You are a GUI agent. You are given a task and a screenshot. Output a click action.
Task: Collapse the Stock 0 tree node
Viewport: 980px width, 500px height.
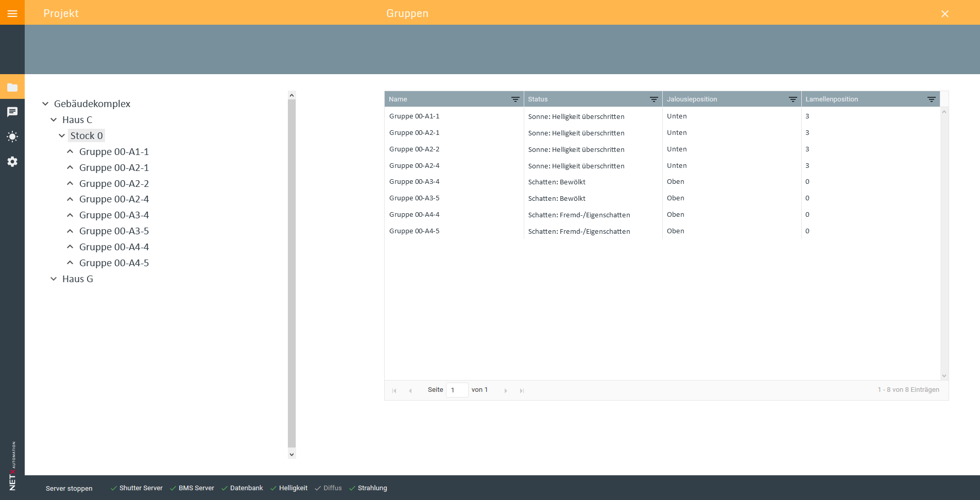click(62, 135)
